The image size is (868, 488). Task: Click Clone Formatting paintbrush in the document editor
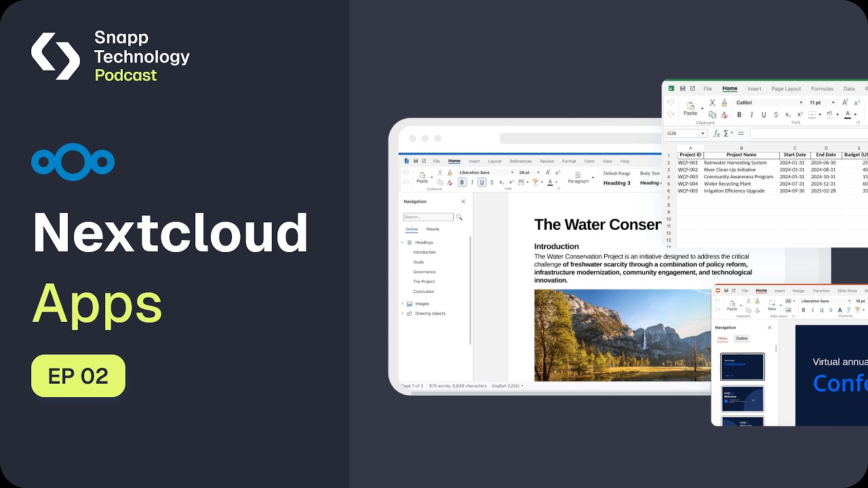click(449, 172)
